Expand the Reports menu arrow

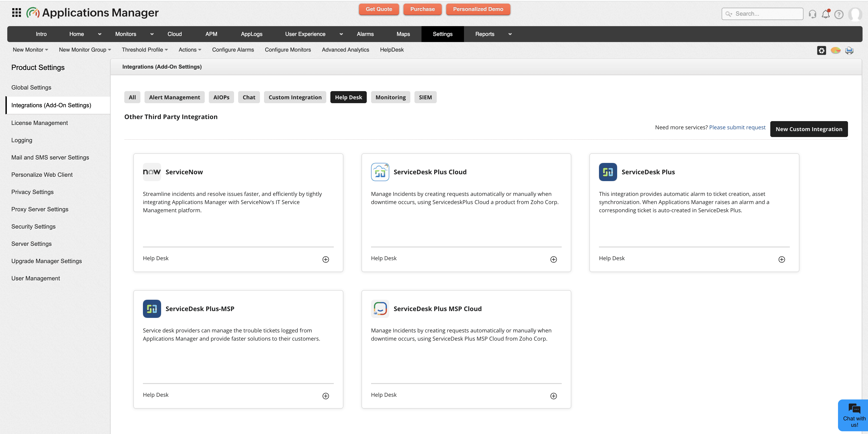coord(510,34)
